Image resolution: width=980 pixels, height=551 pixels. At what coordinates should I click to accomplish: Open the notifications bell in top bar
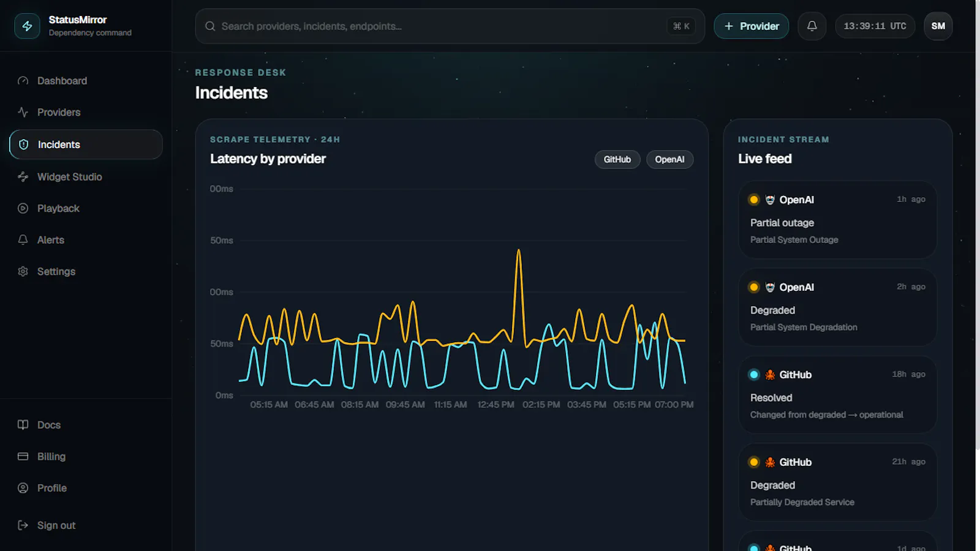pos(812,26)
